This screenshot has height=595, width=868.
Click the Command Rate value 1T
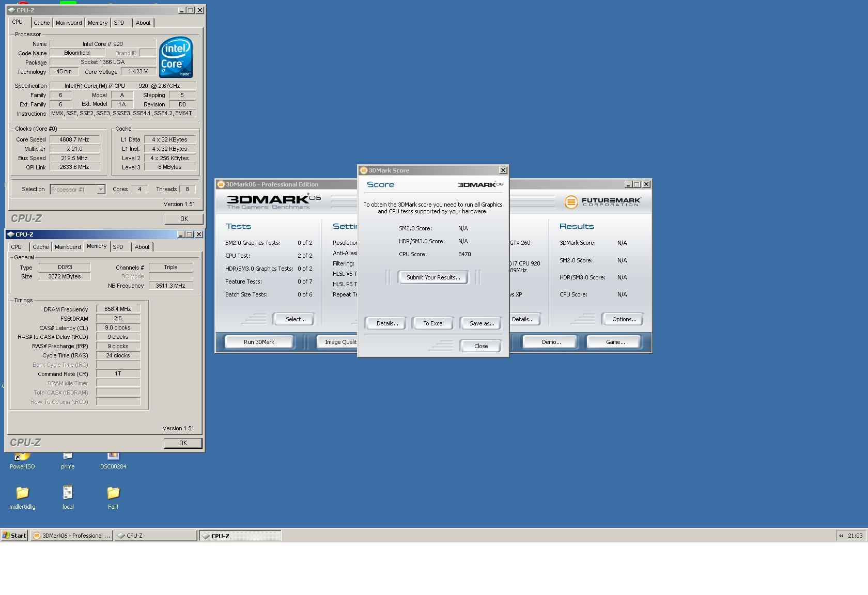click(118, 373)
